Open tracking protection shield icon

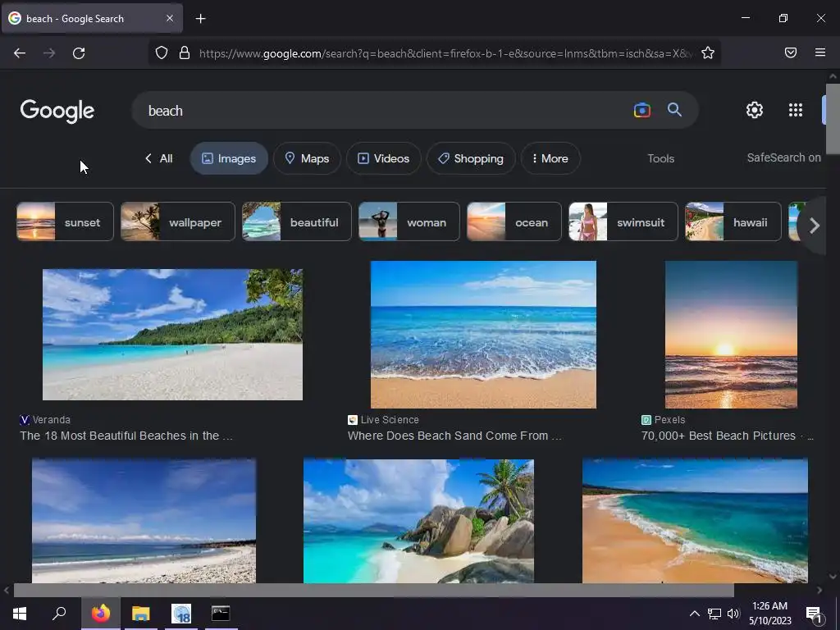(162, 52)
